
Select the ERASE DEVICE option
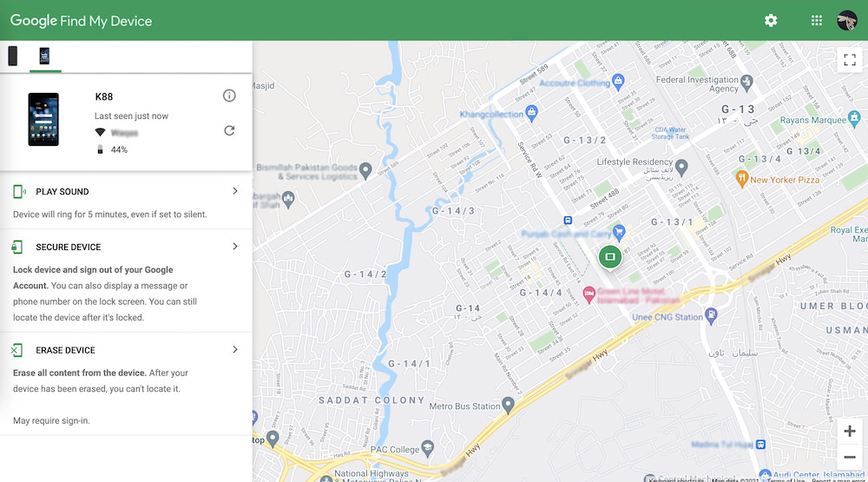pos(65,350)
